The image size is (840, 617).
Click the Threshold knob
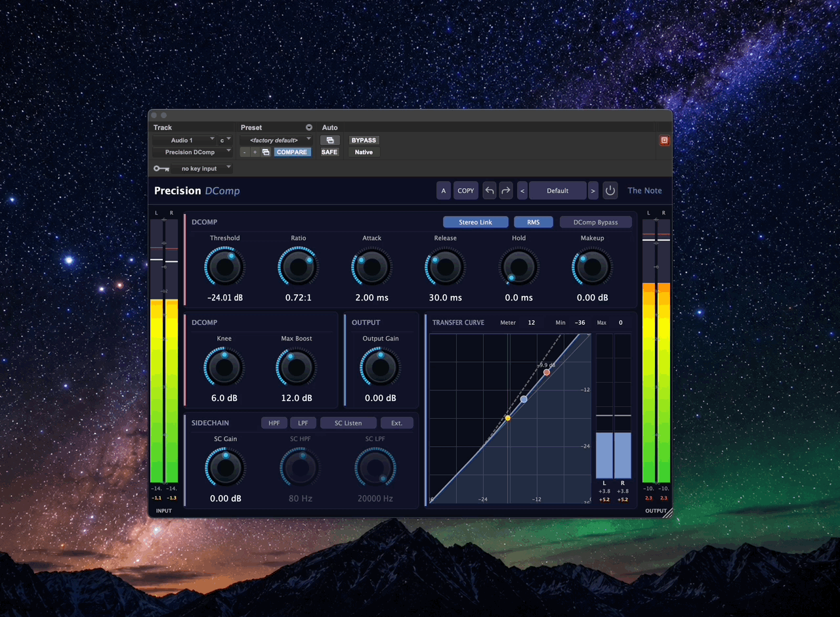click(x=224, y=267)
